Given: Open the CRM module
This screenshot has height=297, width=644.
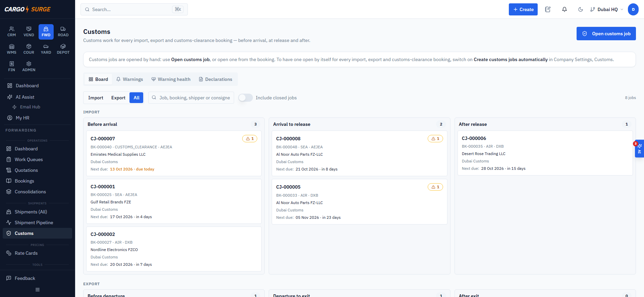Looking at the screenshot, I should click(12, 32).
